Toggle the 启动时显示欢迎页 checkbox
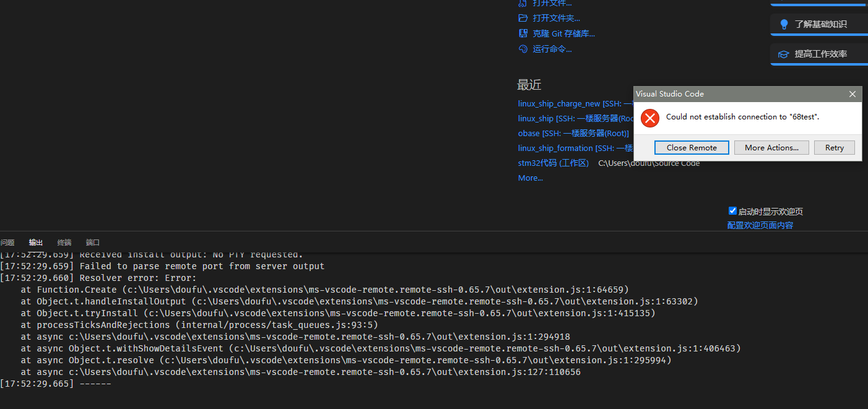The width and height of the screenshot is (868, 409). point(732,210)
